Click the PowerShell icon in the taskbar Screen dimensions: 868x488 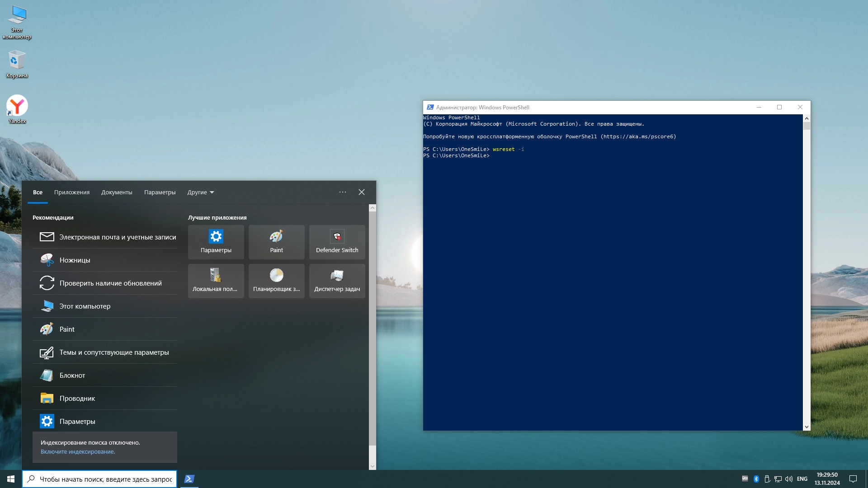[x=189, y=479]
